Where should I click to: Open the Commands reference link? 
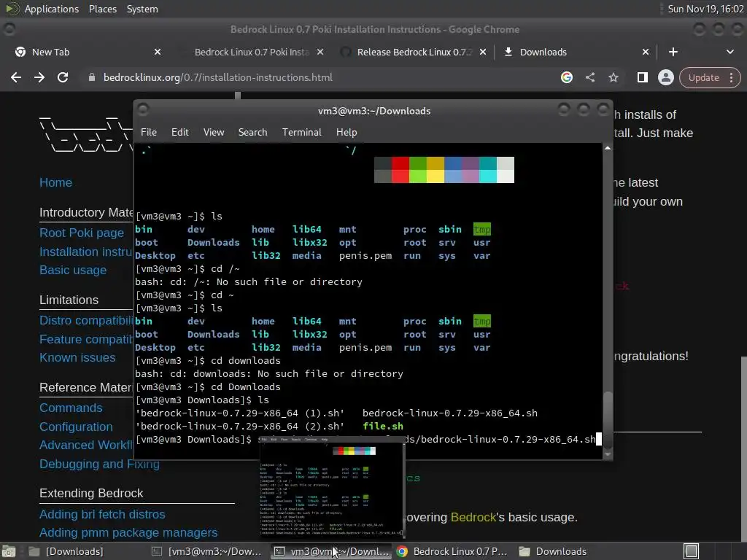click(71, 408)
